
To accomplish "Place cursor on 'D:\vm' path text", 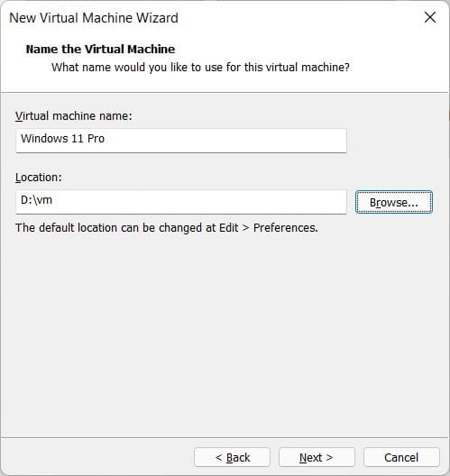I will 36,200.
